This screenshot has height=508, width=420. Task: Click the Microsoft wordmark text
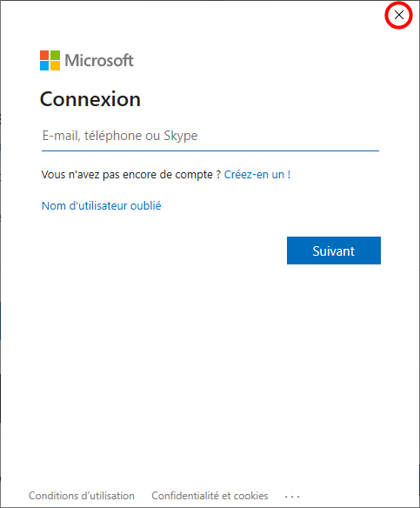tap(99, 61)
